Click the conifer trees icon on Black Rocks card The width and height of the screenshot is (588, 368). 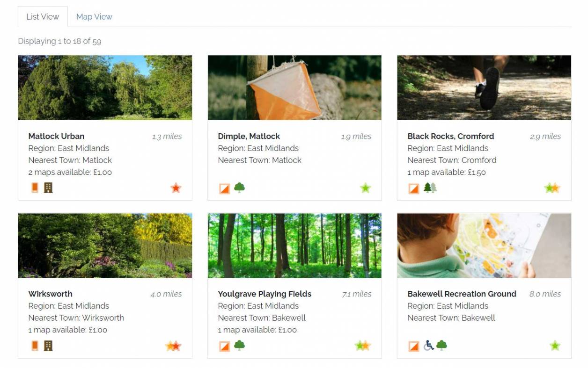pyautogui.click(x=430, y=188)
